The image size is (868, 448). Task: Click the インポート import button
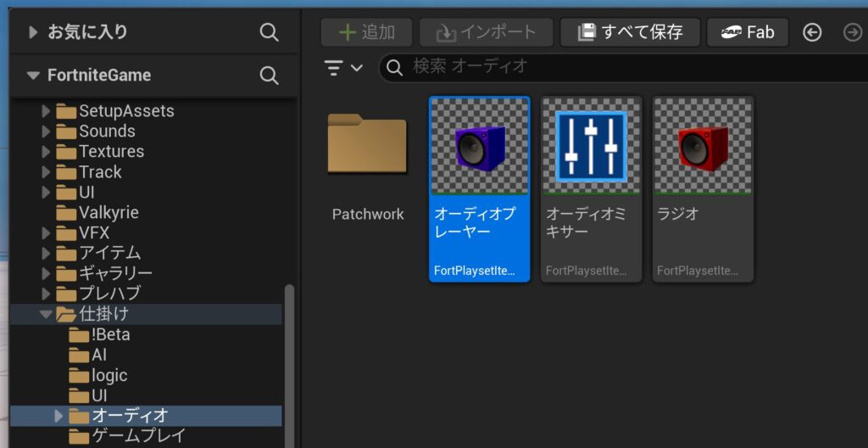click(487, 32)
